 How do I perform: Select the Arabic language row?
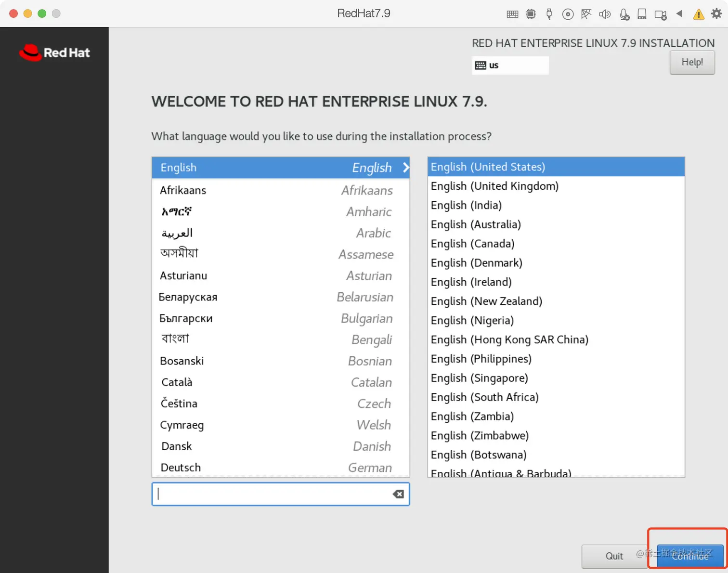[281, 233]
